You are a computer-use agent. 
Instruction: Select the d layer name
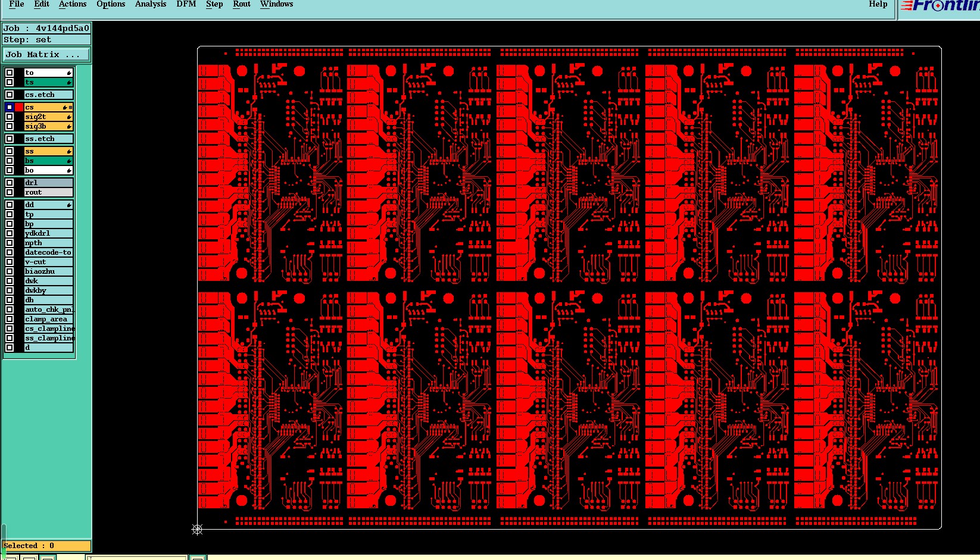pos(48,348)
